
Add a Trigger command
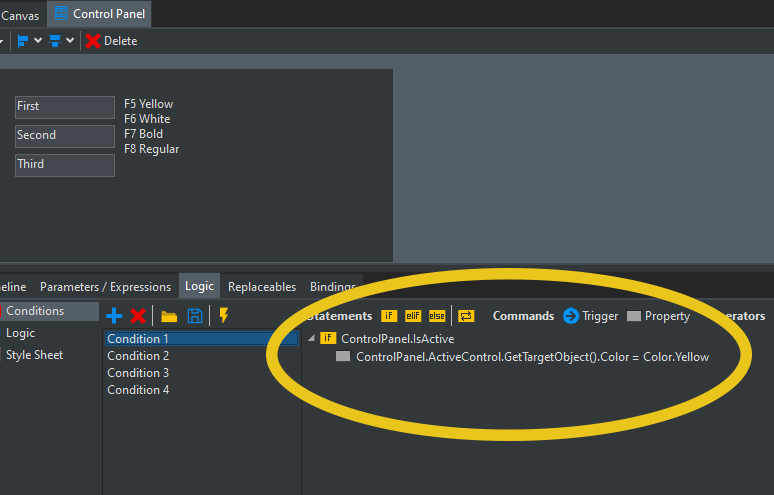click(x=591, y=316)
